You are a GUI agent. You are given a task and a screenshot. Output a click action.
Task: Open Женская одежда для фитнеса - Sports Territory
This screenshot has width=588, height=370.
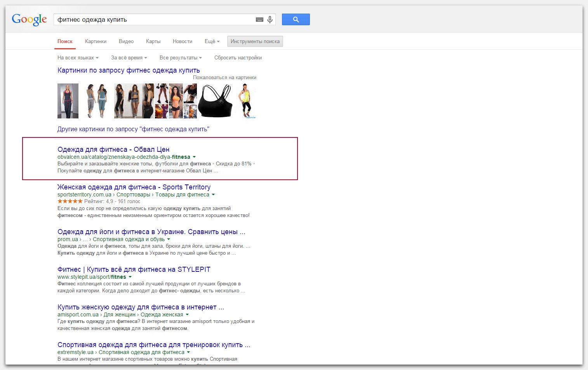[134, 187]
